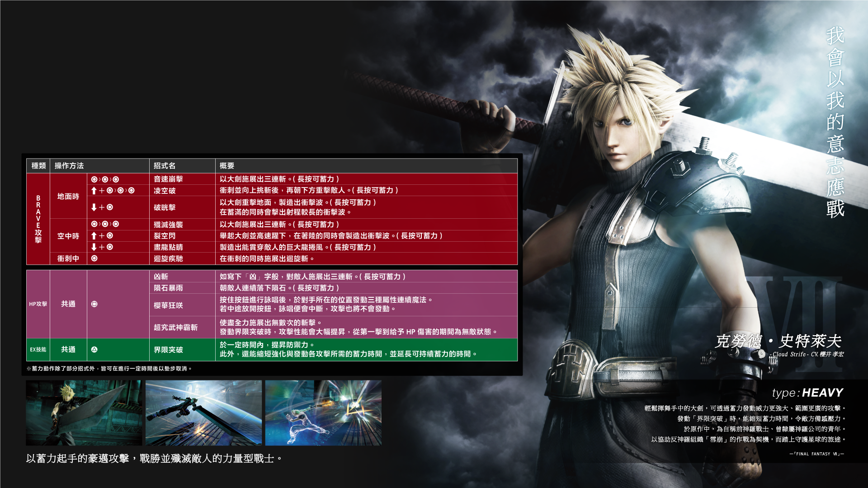
Task: Select the 界限突破 description 於一定時間內，提昇防禦力
Action: tap(267, 345)
